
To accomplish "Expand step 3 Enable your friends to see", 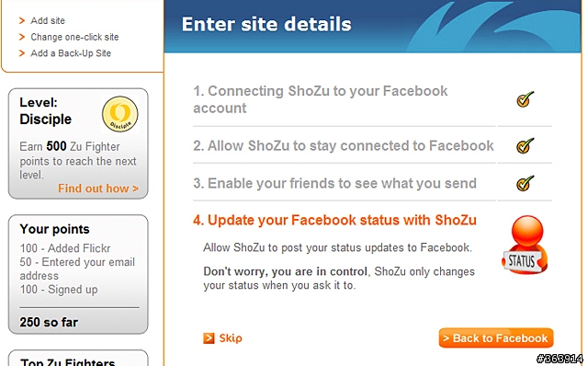I will (334, 183).
